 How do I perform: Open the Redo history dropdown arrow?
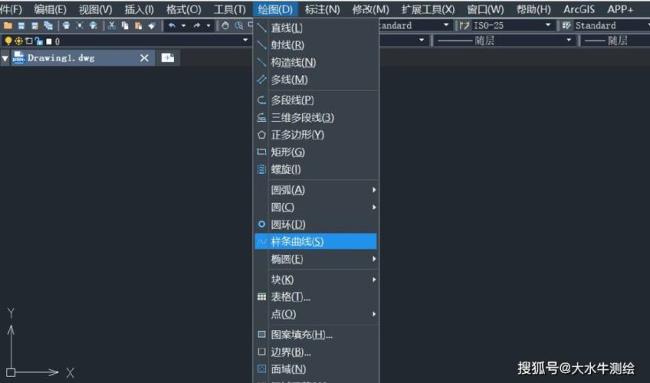[208, 26]
